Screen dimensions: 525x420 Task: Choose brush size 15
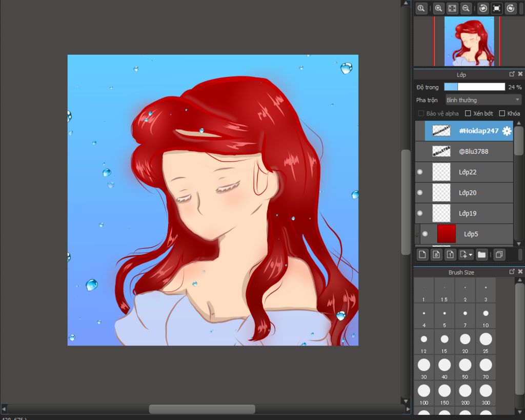445,342
